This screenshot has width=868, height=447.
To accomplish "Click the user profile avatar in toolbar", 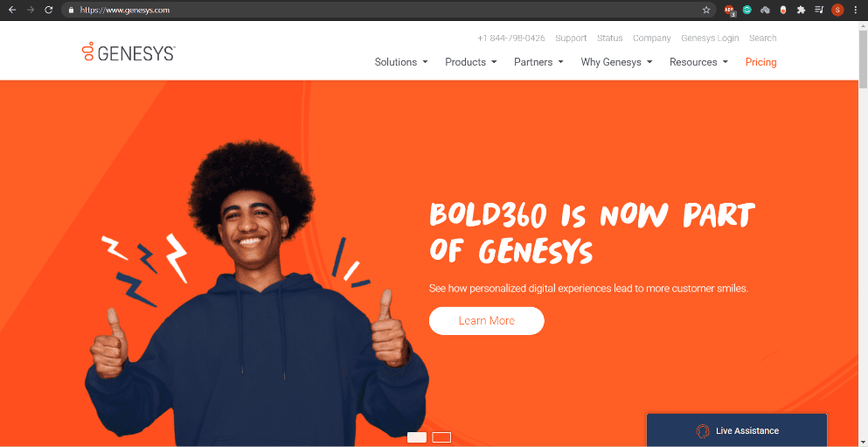I will [x=837, y=10].
